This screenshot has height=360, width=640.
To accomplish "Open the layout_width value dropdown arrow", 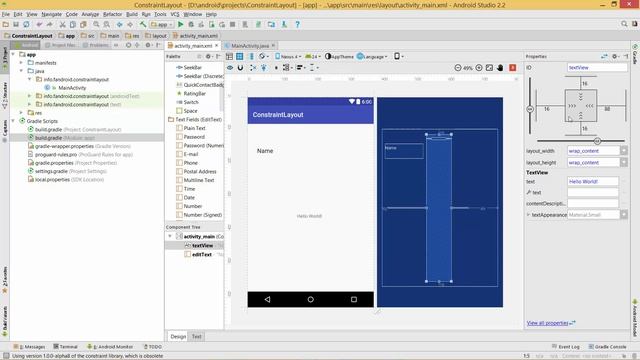I will 624,151.
